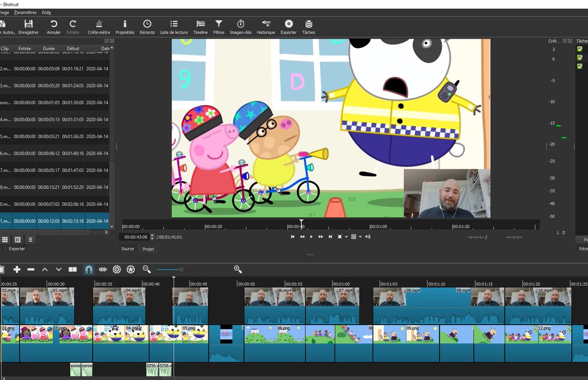Image resolution: width=588 pixels, height=380 pixels.
Task: Switch to the Source tab
Action: [x=127, y=249]
